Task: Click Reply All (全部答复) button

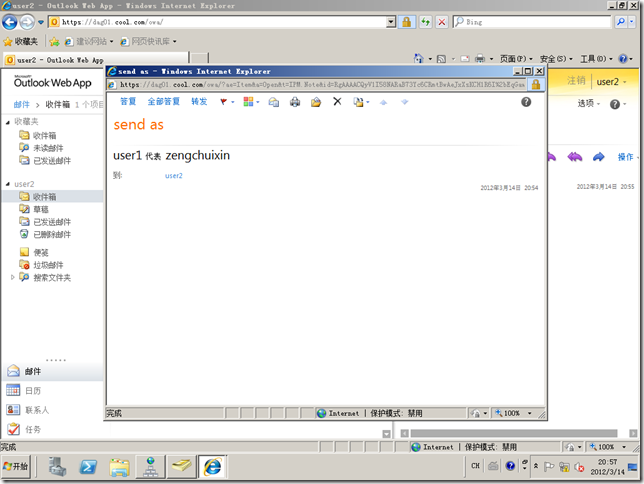Action: tap(163, 102)
